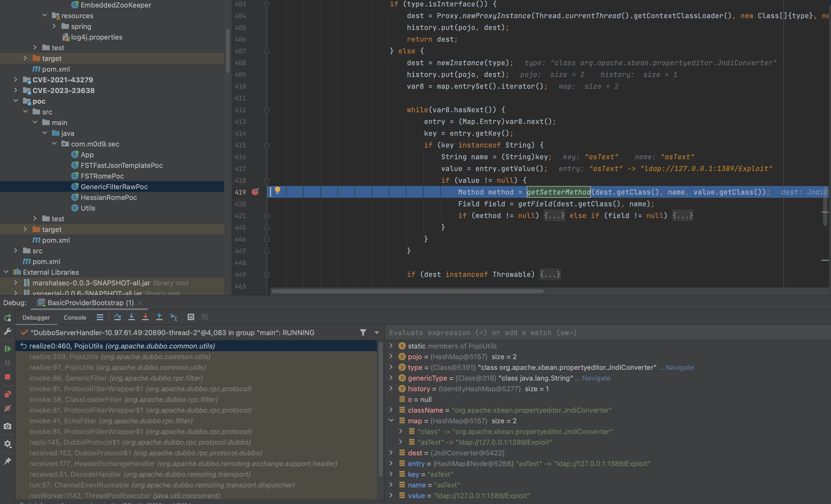The height and width of the screenshot is (504, 831).
Task: Close the BasicProviderBootstrap (1) debug tab
Action: pyautogui.click(x=140, y=303)
